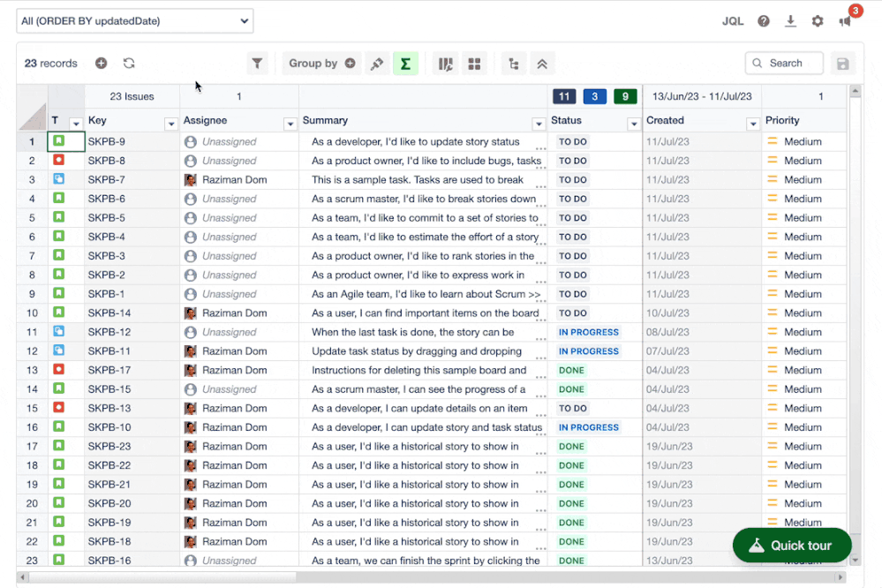Click the Unassigned assignee on SKPB-15

point(229,389)
